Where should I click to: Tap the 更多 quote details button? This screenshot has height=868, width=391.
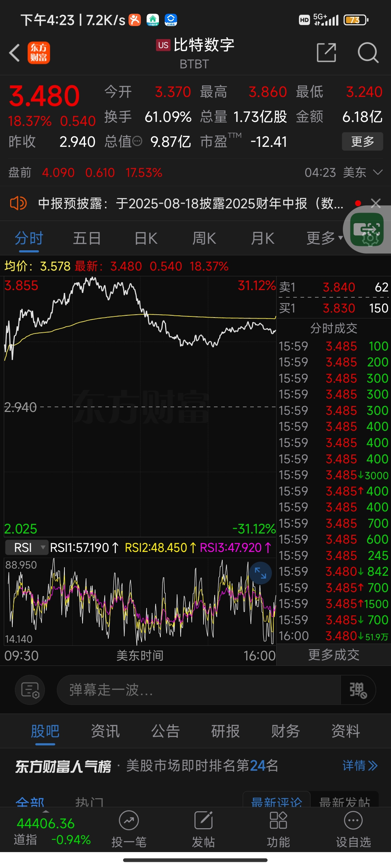coord(362,141)
